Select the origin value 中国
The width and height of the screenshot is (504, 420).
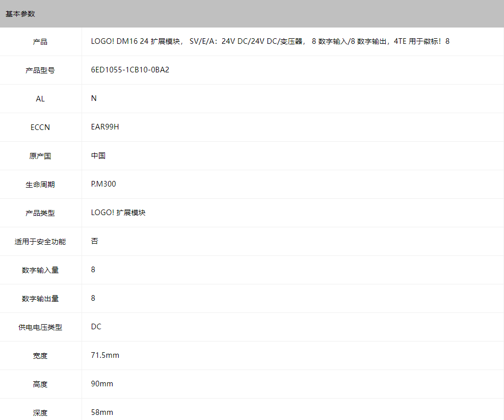(x=98, y=155)
